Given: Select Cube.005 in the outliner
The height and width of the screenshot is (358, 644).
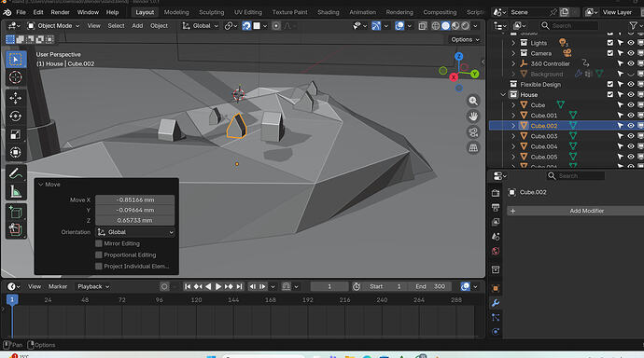Looking at the screenshot, I should 544,157.
